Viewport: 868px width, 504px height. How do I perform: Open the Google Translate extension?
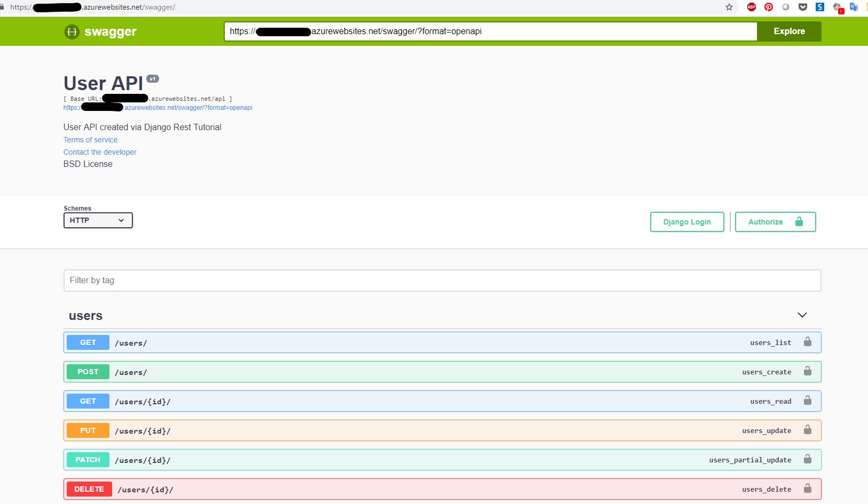(854, 7)
